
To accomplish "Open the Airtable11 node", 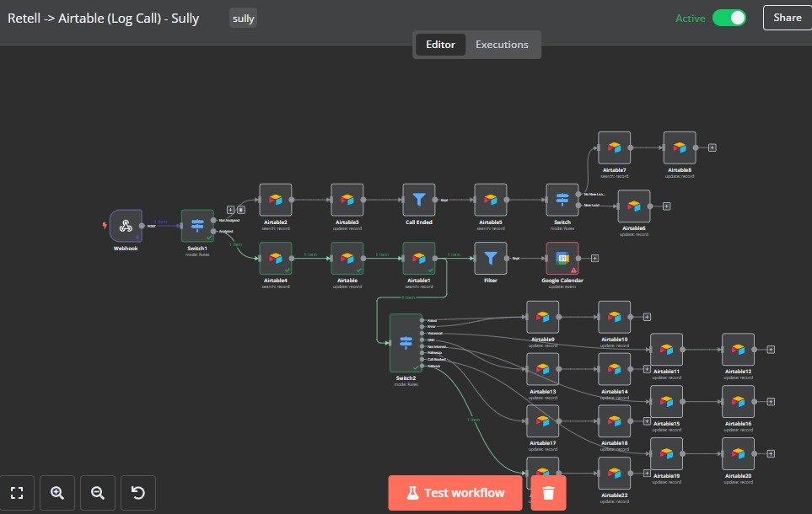I will coord(666,350).
